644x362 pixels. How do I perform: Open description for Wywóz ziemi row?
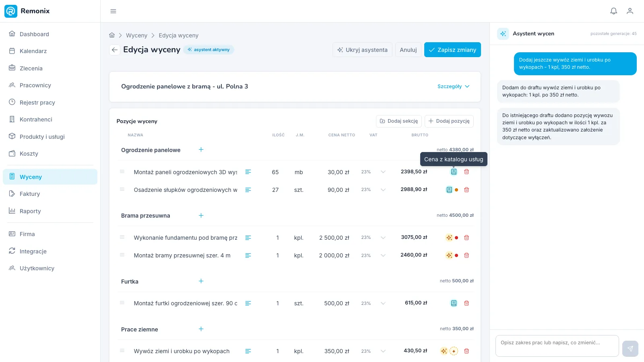click(248, 351)
